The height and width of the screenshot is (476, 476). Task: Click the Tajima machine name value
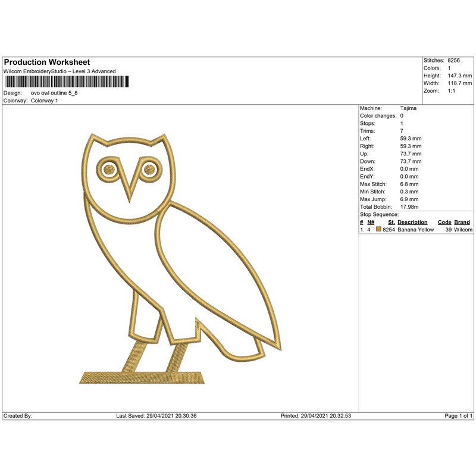[411, 108]
